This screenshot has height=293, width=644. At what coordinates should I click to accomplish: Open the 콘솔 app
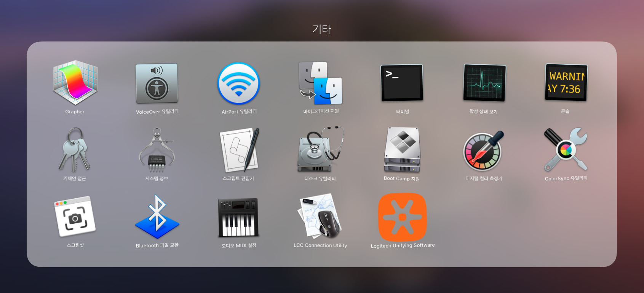point(566,82)
